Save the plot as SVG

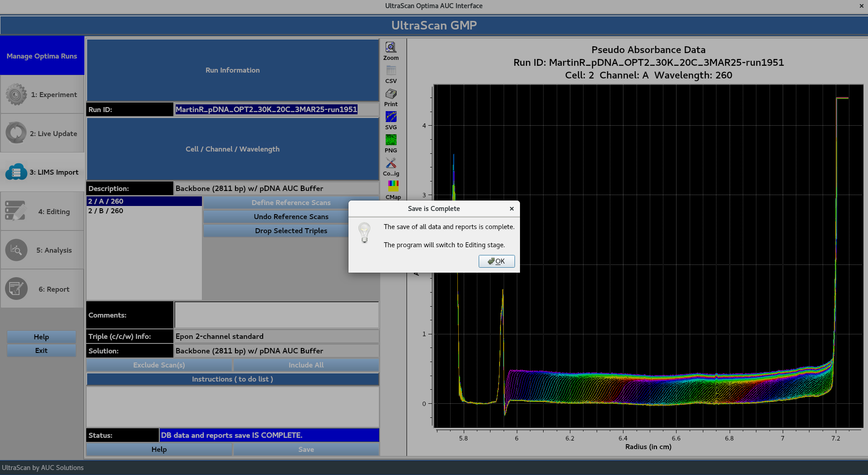[x=391, y=117]
